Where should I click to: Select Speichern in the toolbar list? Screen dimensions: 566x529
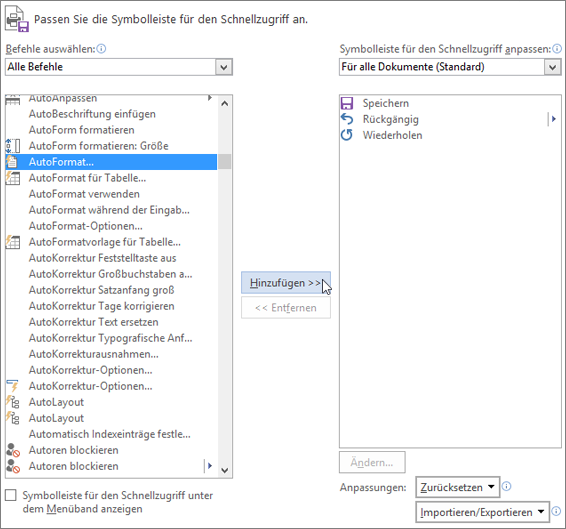pos(450,103)
